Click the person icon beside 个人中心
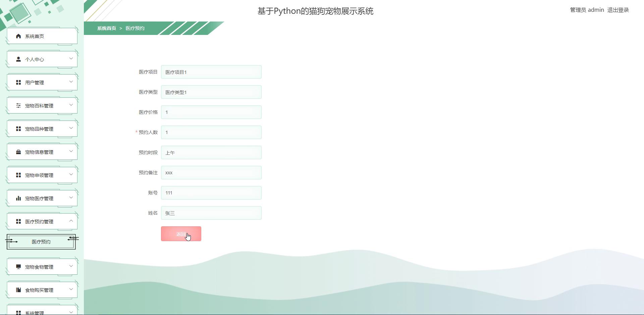The height and width of the screenshot is (315, 644). coord(18,59)
